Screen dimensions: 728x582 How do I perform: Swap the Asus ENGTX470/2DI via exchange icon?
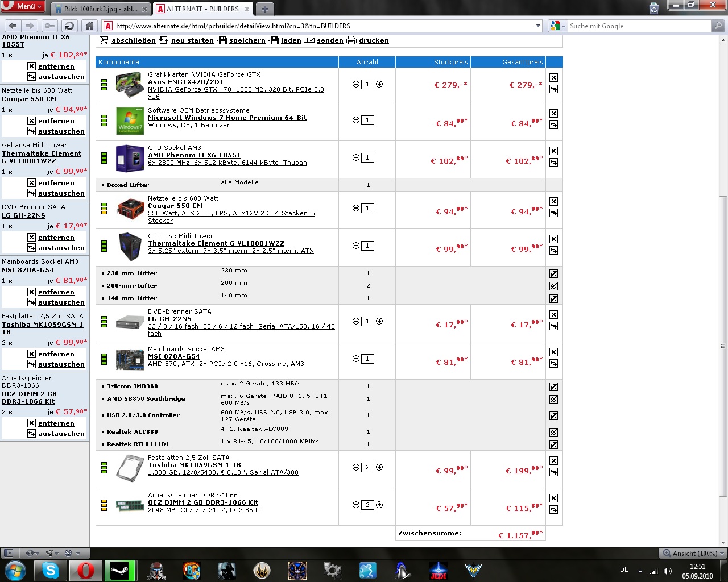point(553,89)
